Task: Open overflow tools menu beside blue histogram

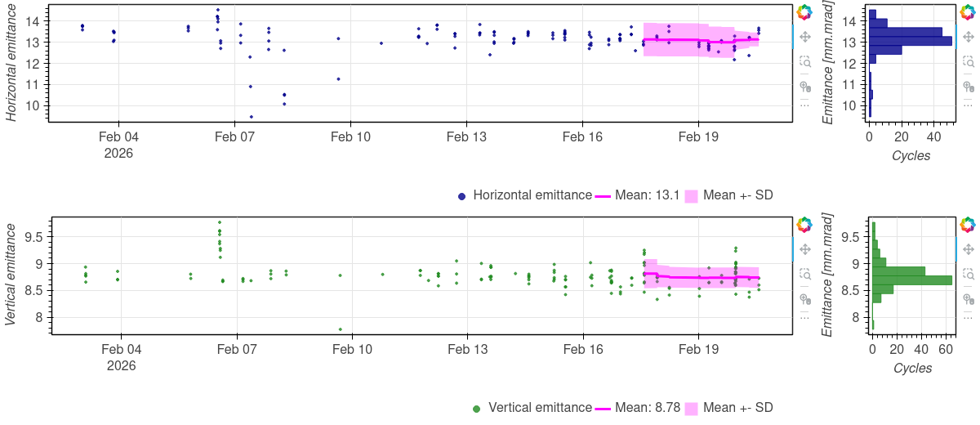Action: click(x=968, y=105)
